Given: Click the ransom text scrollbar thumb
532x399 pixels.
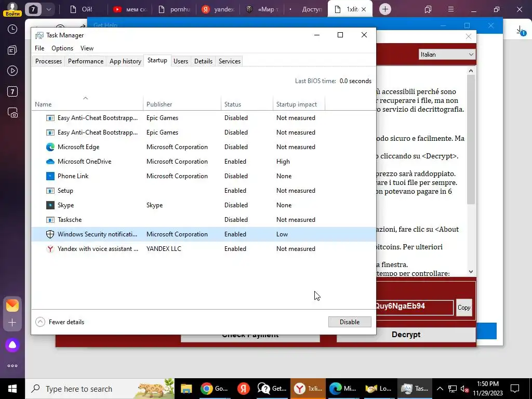Looking at the screenshot, I should pyautogui.click(x=471, y=139).
